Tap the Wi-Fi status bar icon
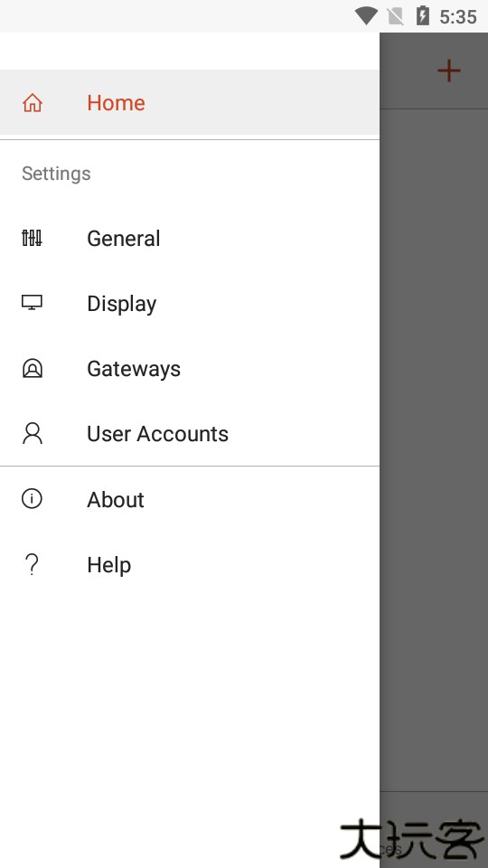Screen dimensions: 488x868 (366, 16)
